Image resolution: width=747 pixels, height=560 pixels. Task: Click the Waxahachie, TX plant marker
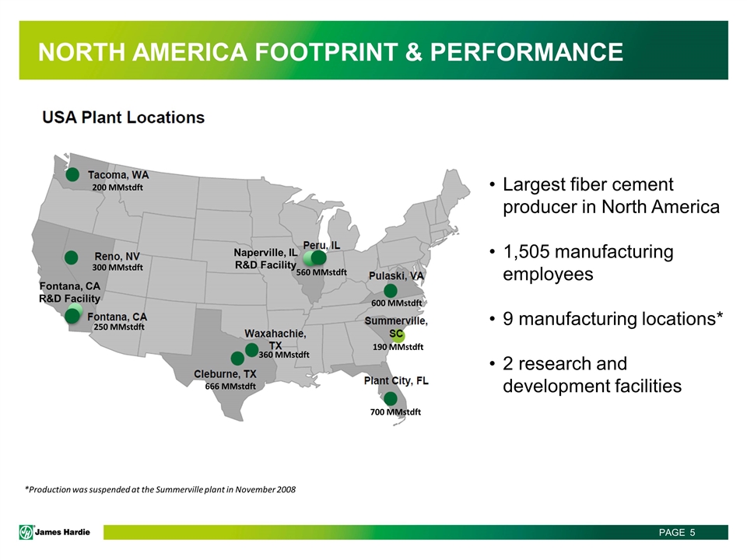pyautogui.click(x=251, y=351)
